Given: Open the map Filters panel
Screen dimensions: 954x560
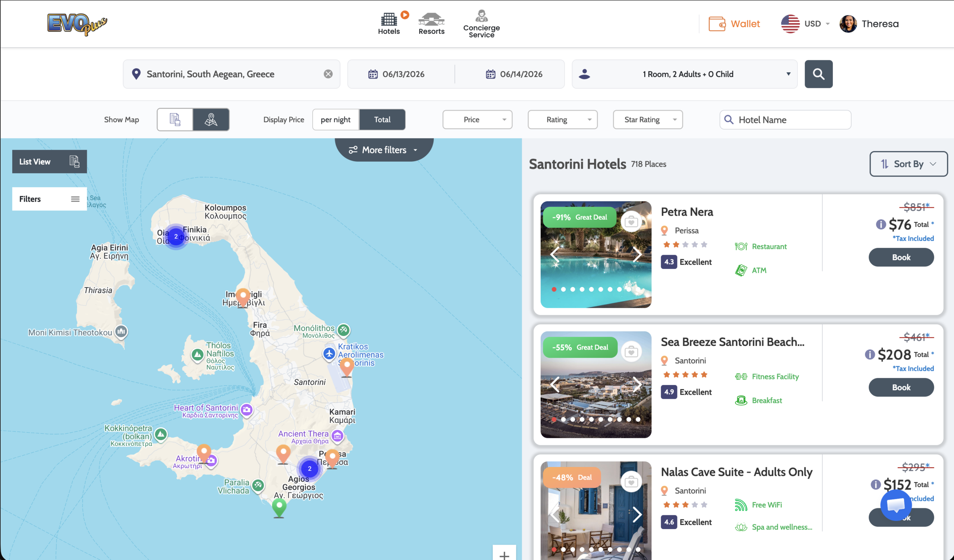Looking at the screenshot, I should click(x=49, y=199).
